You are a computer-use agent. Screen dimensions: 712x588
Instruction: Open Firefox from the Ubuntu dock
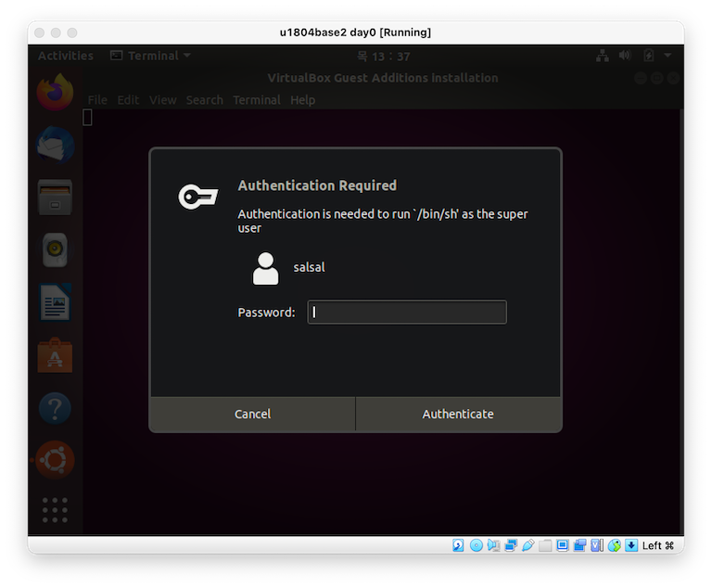pyautogui.click(x=55, y=92)
